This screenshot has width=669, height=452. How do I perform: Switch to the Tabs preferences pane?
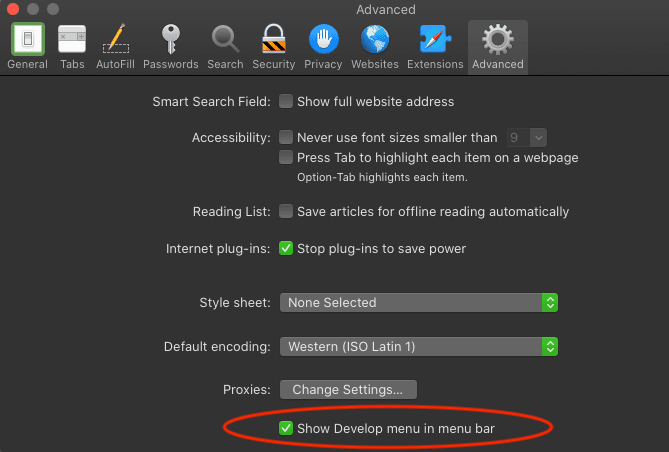click(x=72, y=46)
